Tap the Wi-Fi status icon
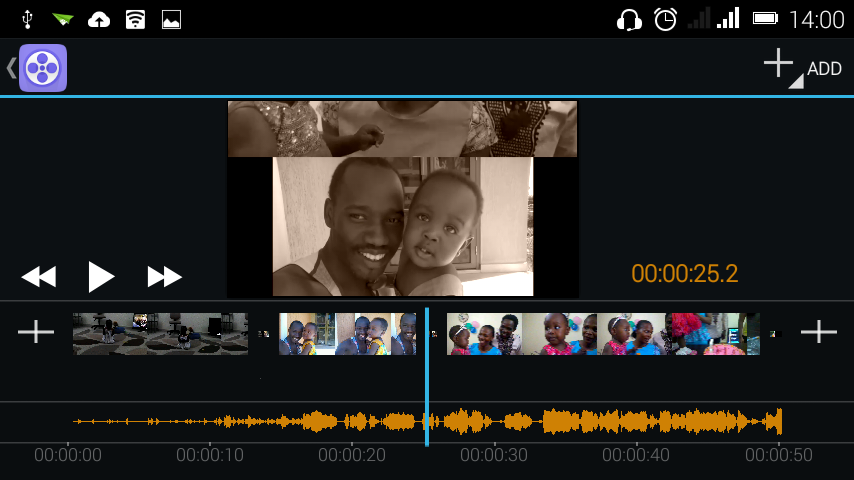The image size is (854, 480). coord(135,20)
